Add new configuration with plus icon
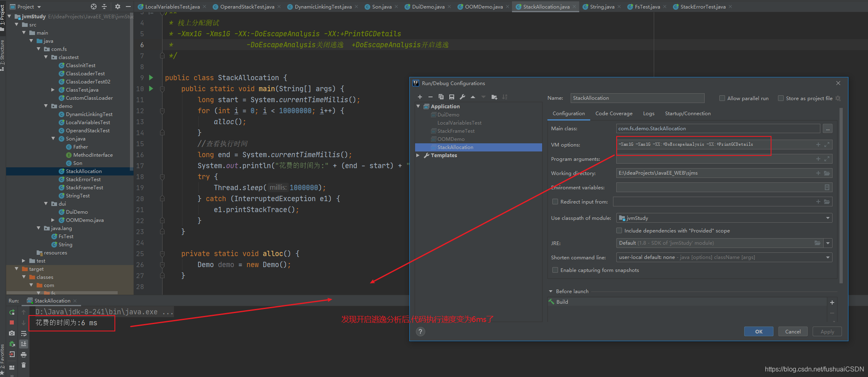868x377 pixels. pyautogui.click(x=420, y=97)
